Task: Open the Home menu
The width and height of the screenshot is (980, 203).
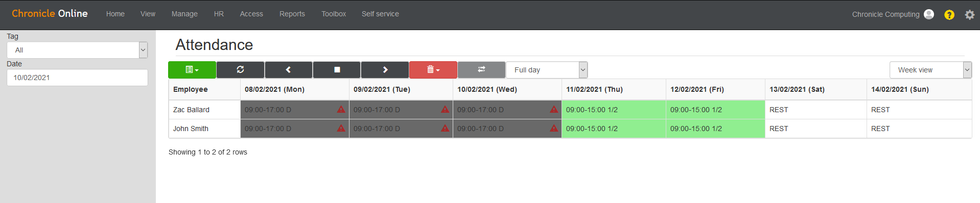Action: (x=115, y=14)
